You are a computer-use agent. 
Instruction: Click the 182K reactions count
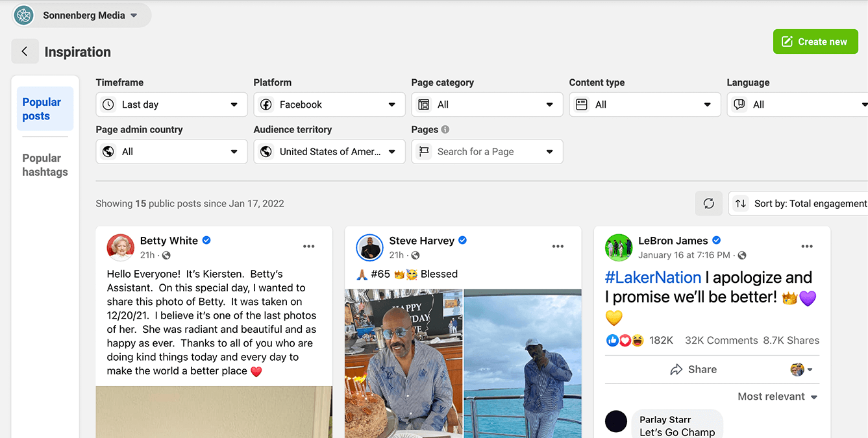click(x=661, y=341)
